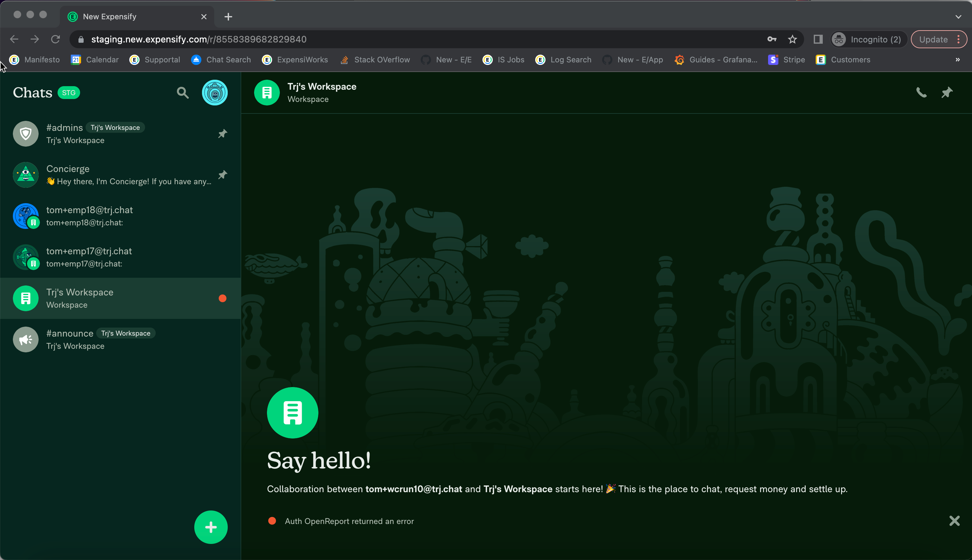972x560 pixels.
Task: Open a new browser tab
Action: [228, 16]
